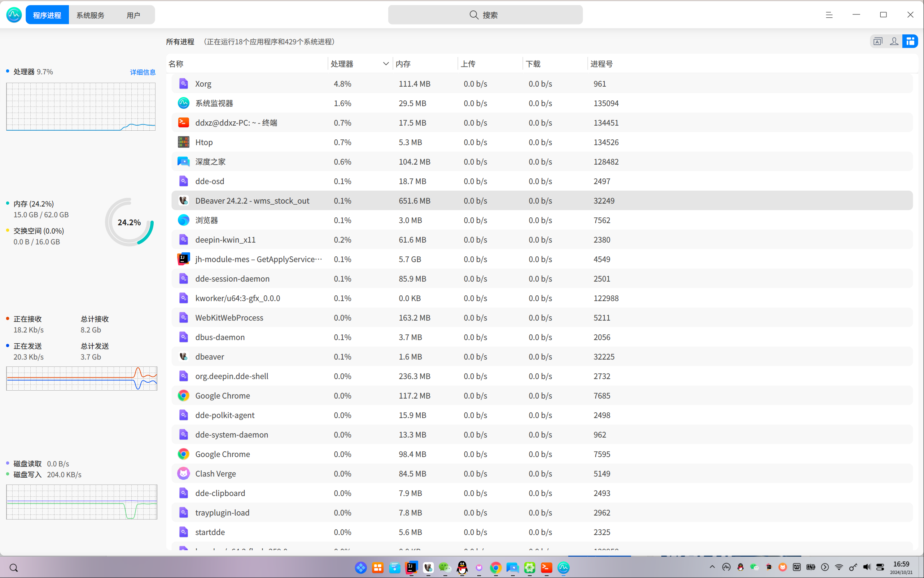
Task: Click the Htop process icon
Action: tap(183, 142)
